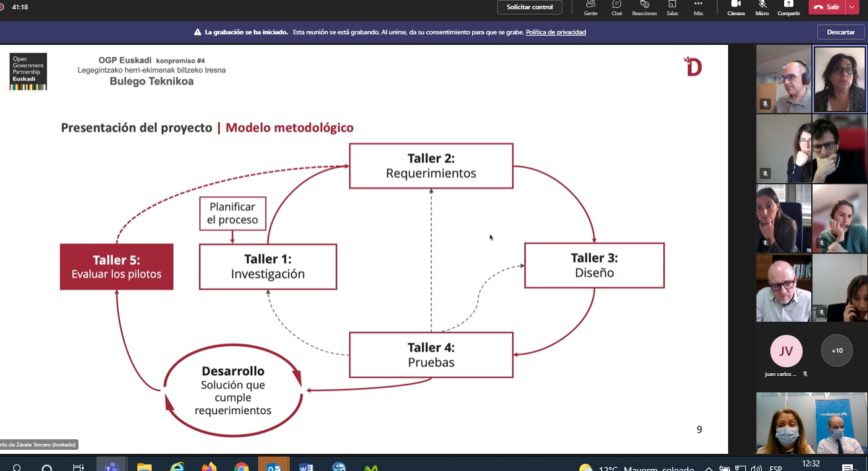This screenshot has height=471, width=868.
Task: Launch Google Chrome from the taskbar
Action: [241, 466]
